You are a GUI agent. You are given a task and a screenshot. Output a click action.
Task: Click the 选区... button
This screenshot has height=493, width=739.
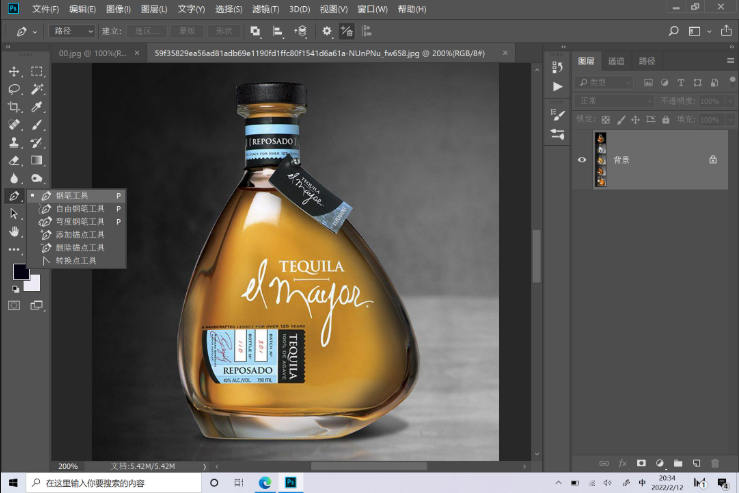(147, 31)
